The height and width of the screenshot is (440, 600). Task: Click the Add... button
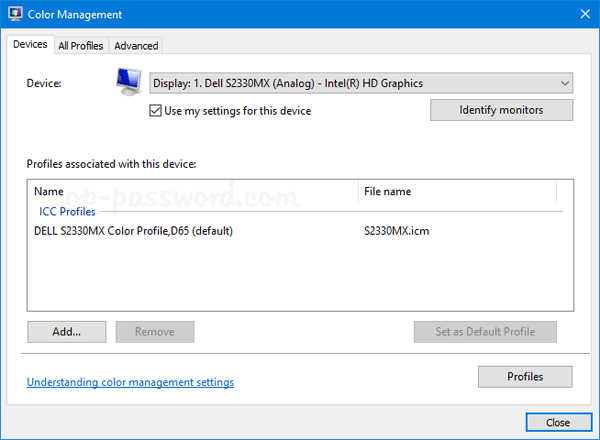[x=67, y=332]
